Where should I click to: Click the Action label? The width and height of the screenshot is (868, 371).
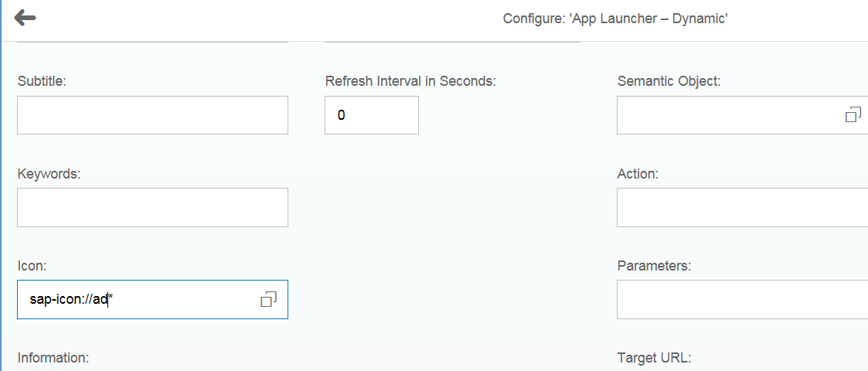click(638, 174)
